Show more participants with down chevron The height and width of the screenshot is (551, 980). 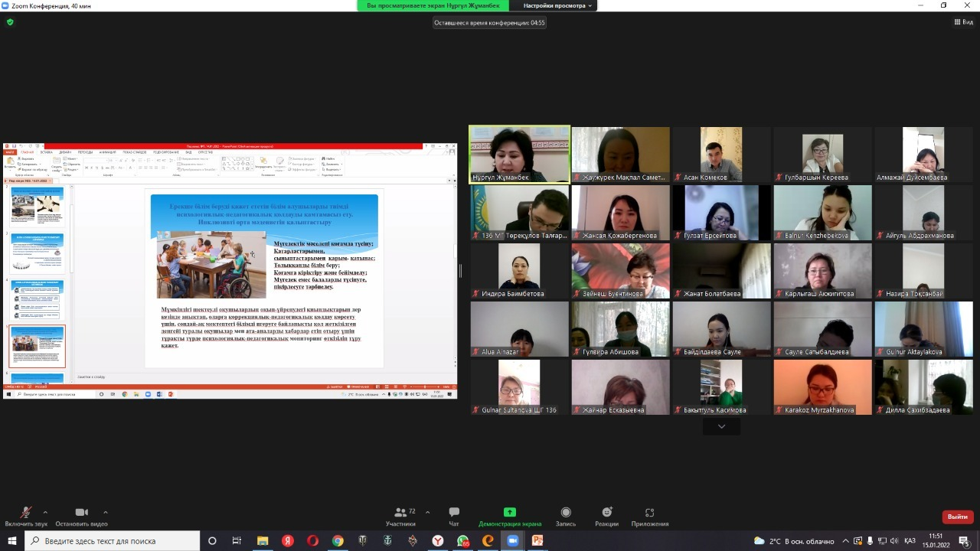721,426
